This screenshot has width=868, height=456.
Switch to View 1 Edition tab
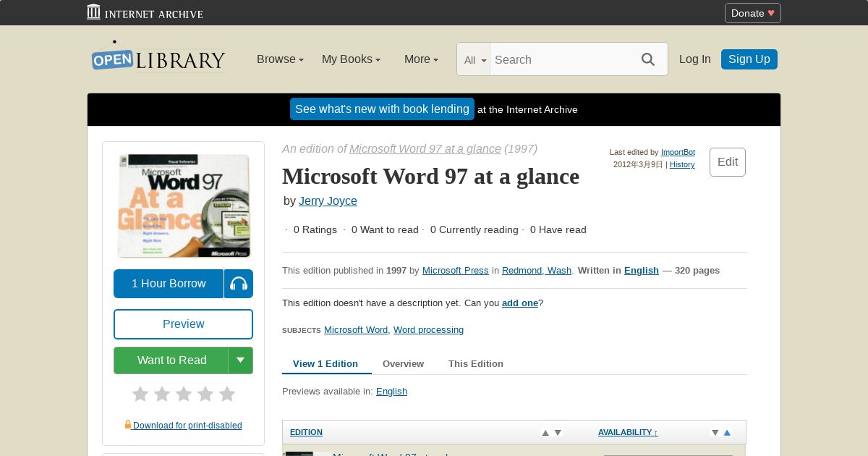click(325, 363)
